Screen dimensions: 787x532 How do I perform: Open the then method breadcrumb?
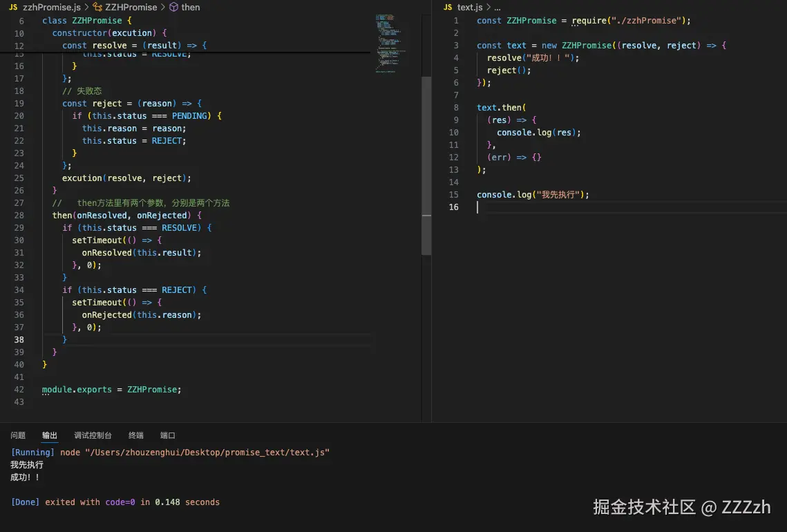click(x=191, y=7)
